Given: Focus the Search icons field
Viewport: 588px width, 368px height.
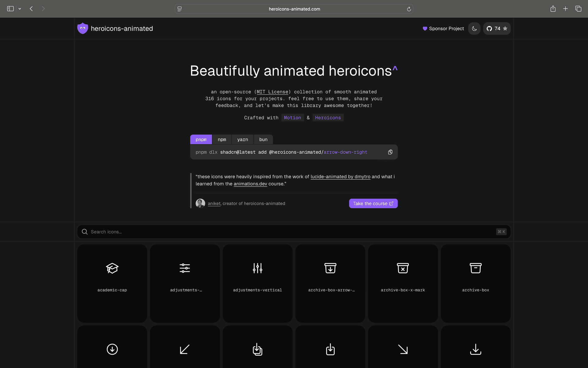Looking at the screenshot, I should coord(291,232).
